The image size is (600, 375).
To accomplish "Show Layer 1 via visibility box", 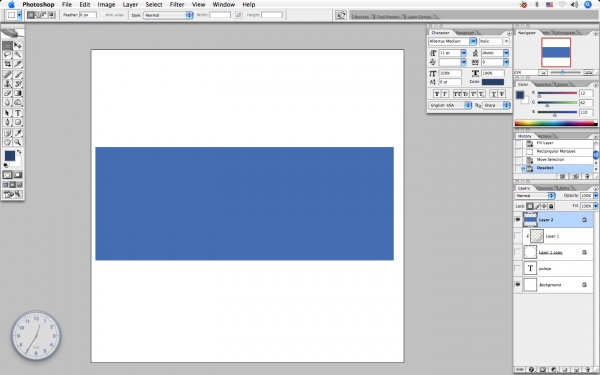I will tap(518, 236).
